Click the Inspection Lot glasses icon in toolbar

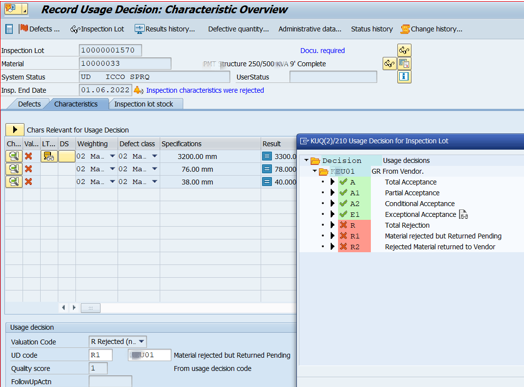click(74, 29)
